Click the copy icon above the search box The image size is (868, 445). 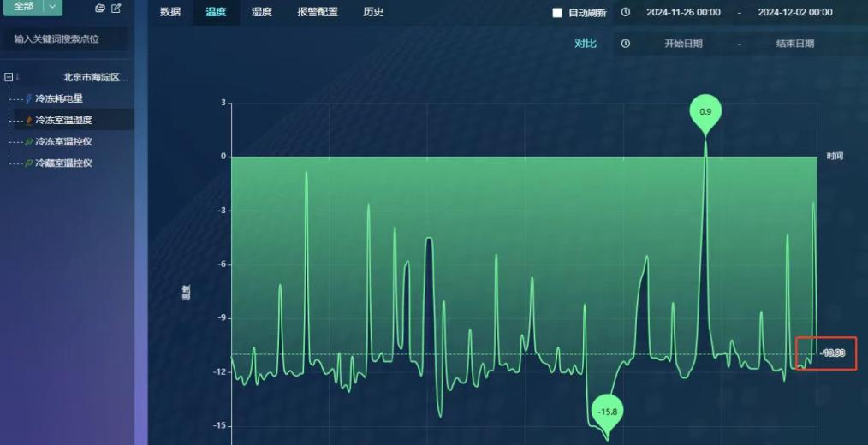click(100, 8)
